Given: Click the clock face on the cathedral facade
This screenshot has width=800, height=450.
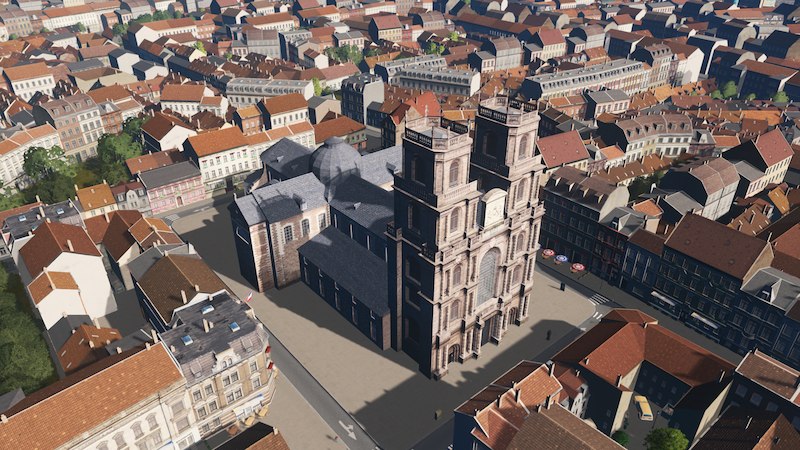Looking at the screenshot, I should pos(492,208).
